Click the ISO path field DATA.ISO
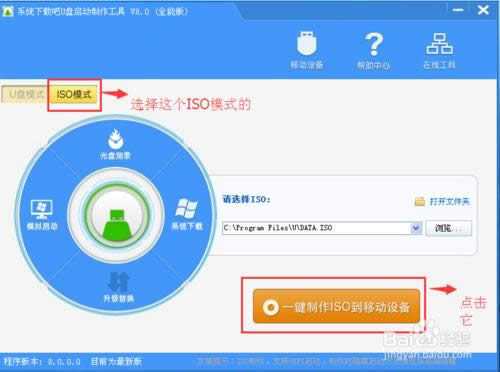The width and height of the screenshot is (500, 372). pos(316,228)
